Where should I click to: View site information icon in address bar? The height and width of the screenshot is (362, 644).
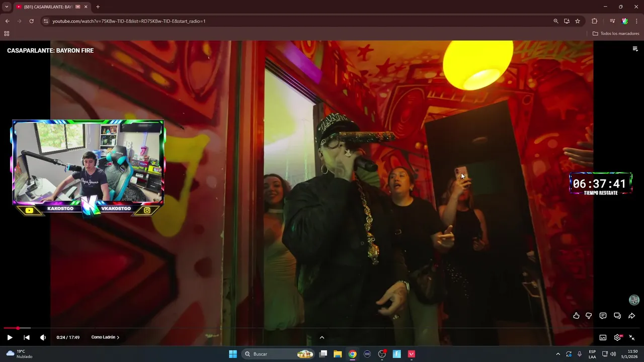(x=46, y=21)
